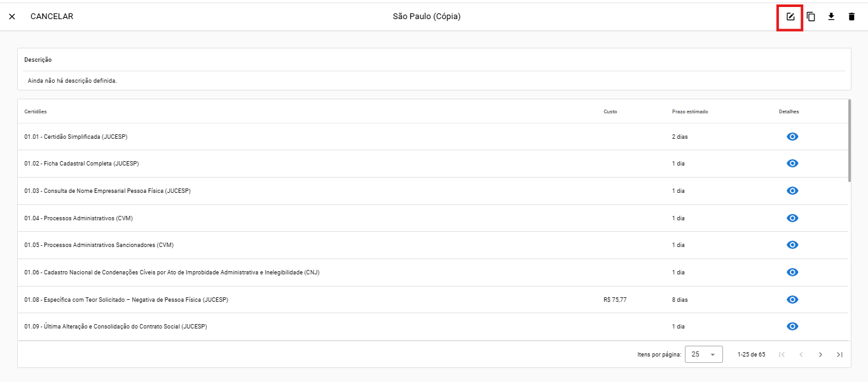Jump to the first page of results
868x382 pixels.
[782, 355]
